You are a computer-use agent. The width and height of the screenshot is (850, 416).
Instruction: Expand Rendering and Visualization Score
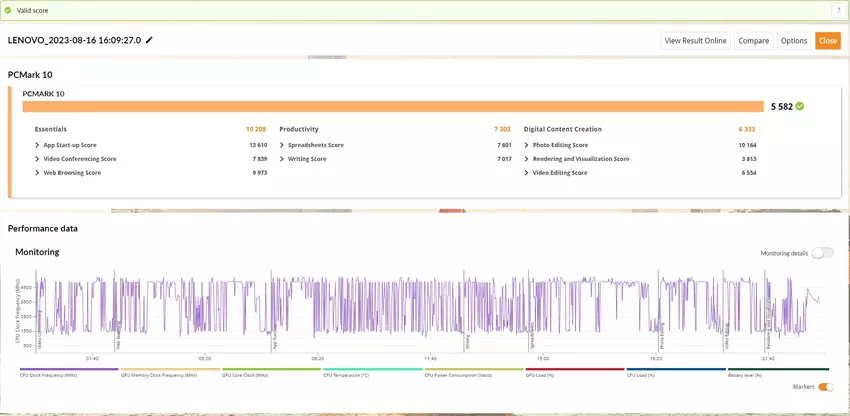(527, 159)
